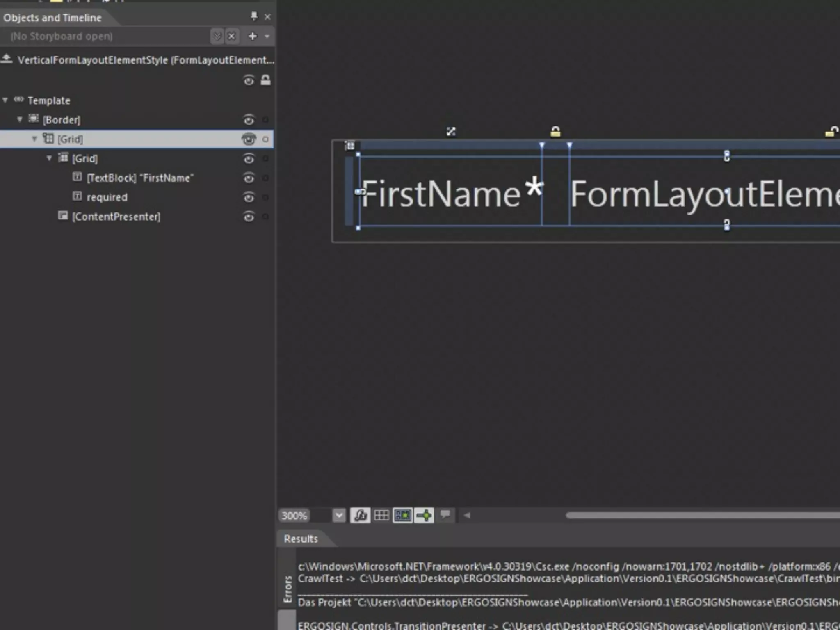Screen dimensions: 840x630
Task: Toggle visibility of the required TextBlock
Action: [x=249, y=197]
